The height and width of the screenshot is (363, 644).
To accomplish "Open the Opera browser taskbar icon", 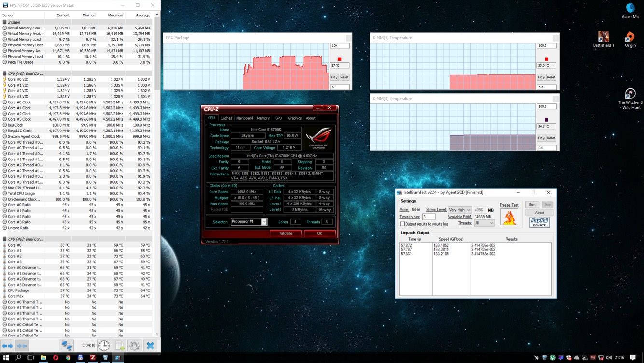I will coord(56,358).
